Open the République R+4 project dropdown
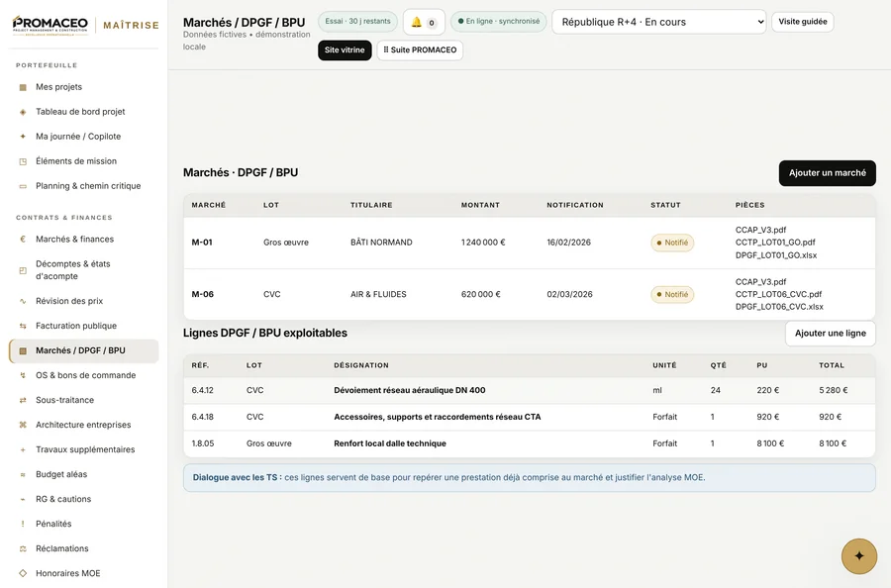Image resolution: width=891 pixels, height=588 pixels. (658, 22)
